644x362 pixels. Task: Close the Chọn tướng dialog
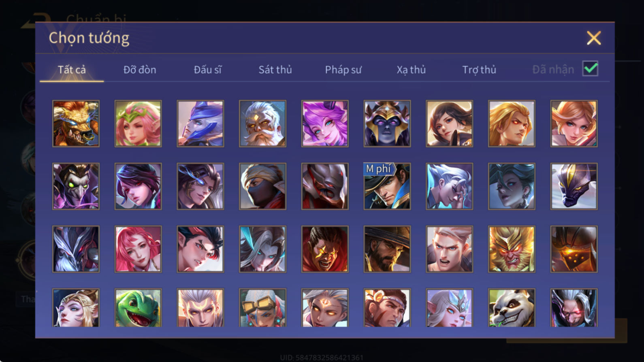[x=594, y=38]
